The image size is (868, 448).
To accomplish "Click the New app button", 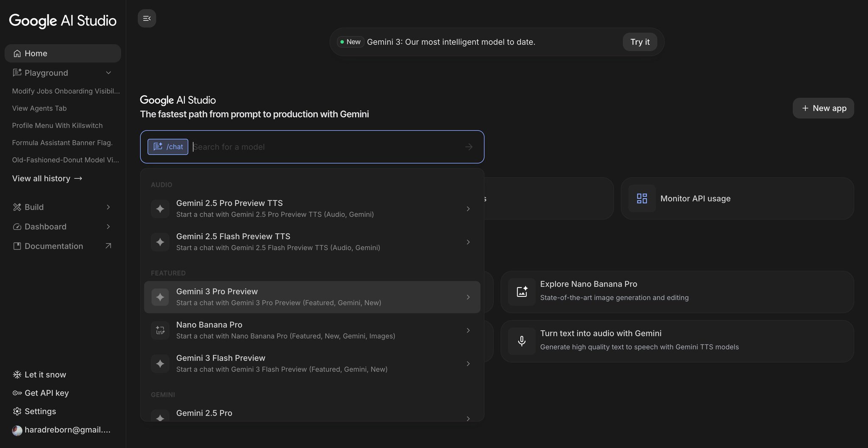I will [x=823, y=108].
